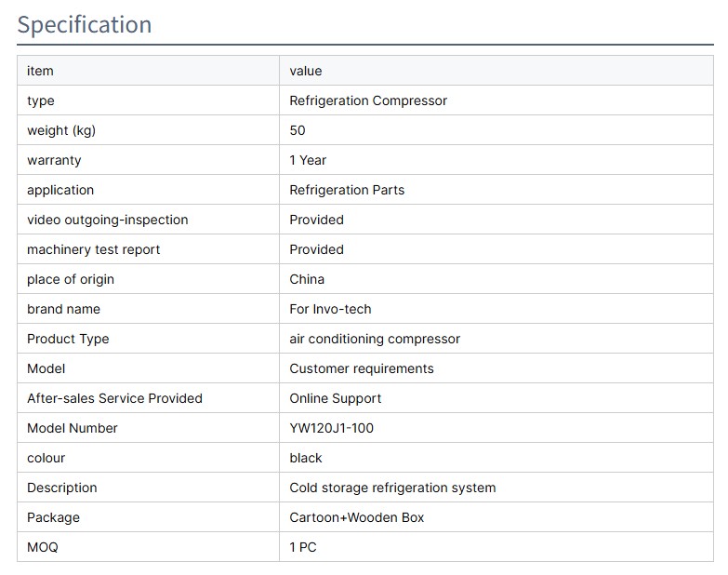
Task: Click 'Provided' in machinery test report row
Action: [316, 249]
